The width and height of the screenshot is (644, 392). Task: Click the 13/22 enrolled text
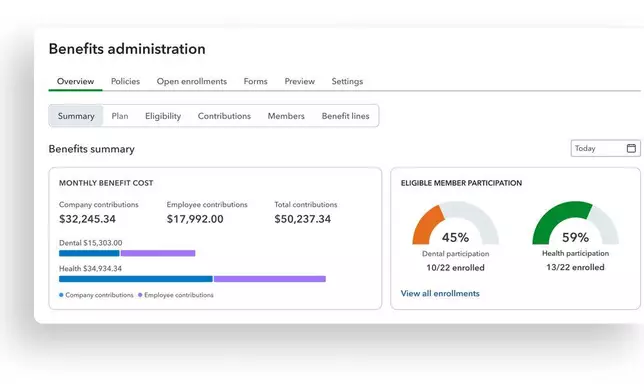click(x=575, y=267)
